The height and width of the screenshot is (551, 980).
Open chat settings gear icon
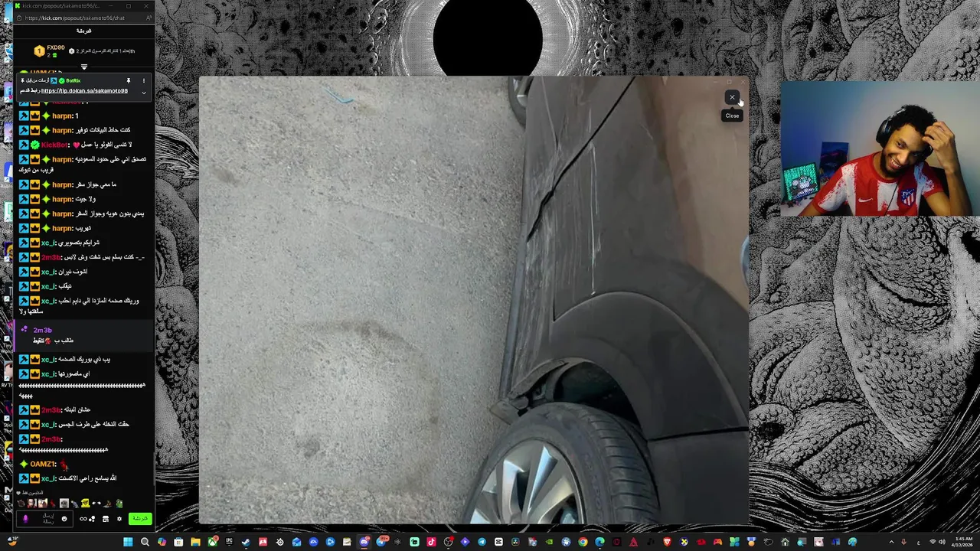point(119,519)
